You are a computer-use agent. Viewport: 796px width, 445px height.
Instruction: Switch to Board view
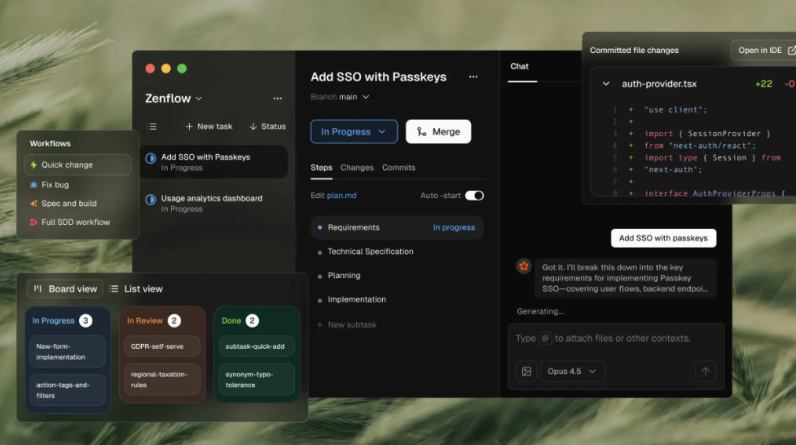(x=65, y=289)
